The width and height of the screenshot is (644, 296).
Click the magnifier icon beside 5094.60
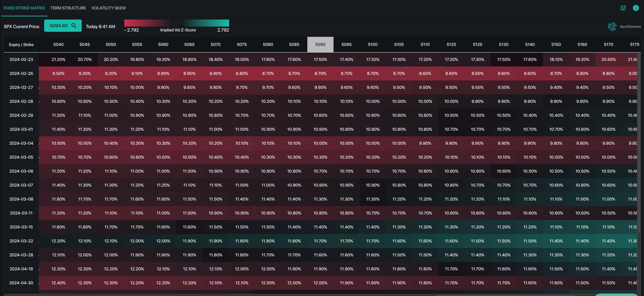(74, 25)
